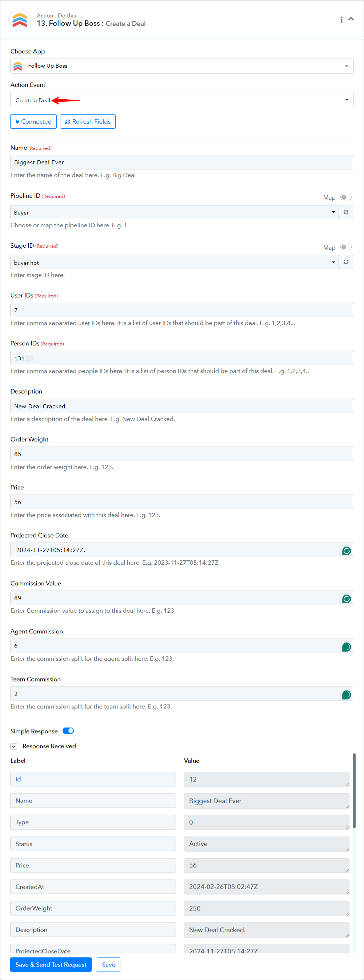Collapse the Response Received section
Image resolution: width=364 pixels, height=980 pixels.
[14, 746]
